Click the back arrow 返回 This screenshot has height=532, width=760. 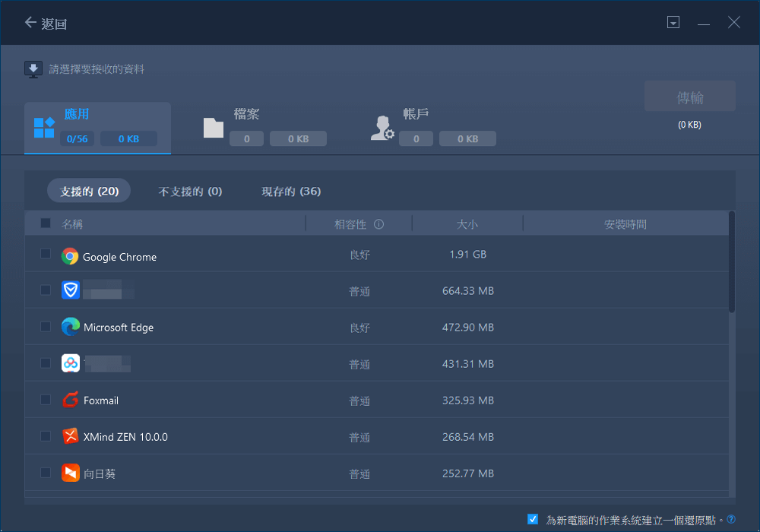tap(46, 23)
